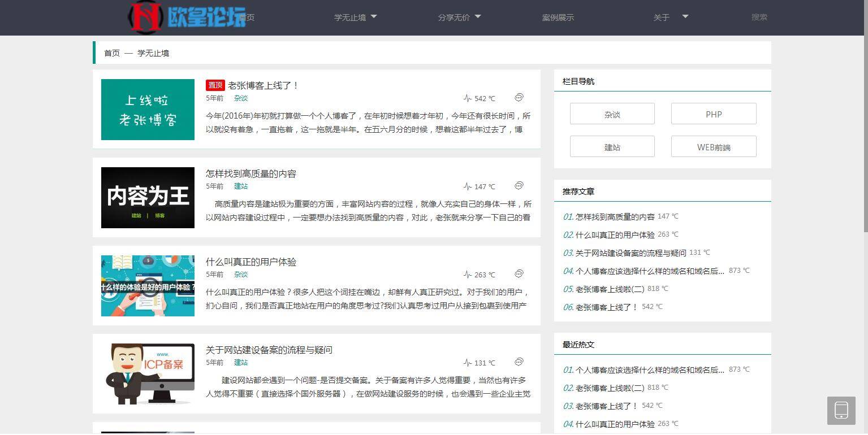Click the heat icon beside 147 ℃
This screenshot has height=435, width=868.
tap(467, 186)
